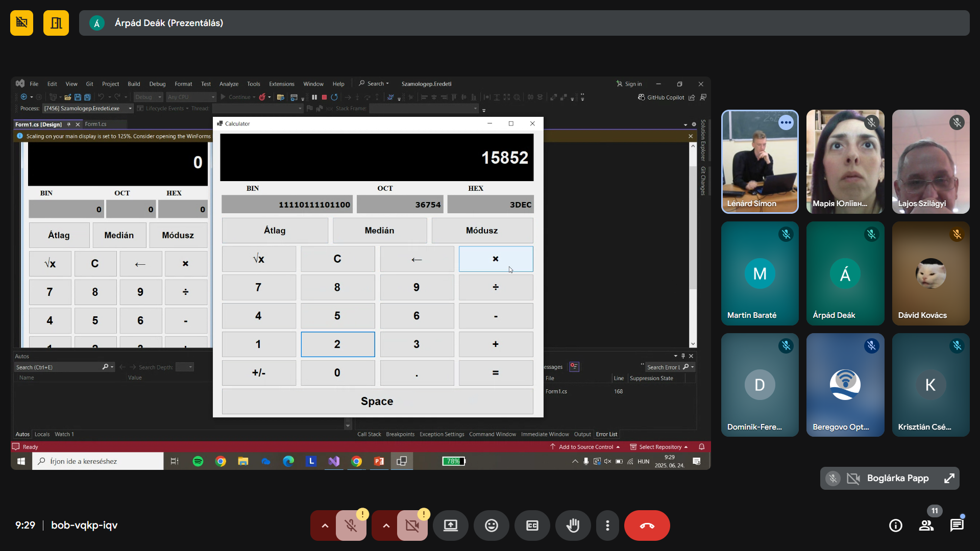Toggle the muted microphone button

[351, 525]
